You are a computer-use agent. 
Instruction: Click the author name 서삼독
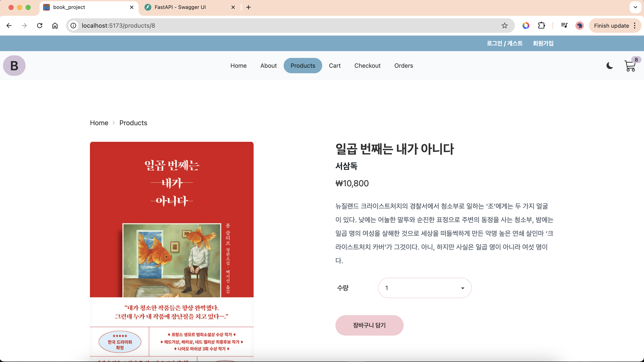click(x=346, y=166)
